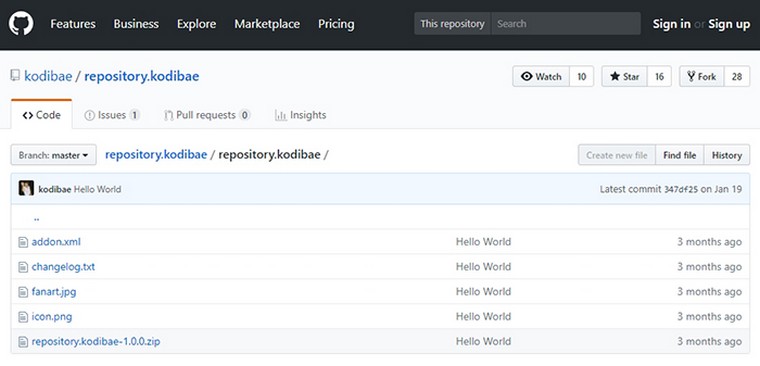Click '3 months ago' in icon.png row

710,317
